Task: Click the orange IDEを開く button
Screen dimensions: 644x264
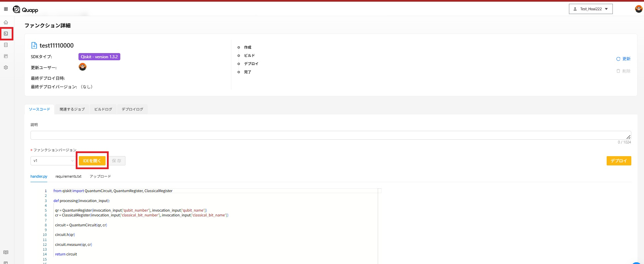Action: [x=92, y=161]
